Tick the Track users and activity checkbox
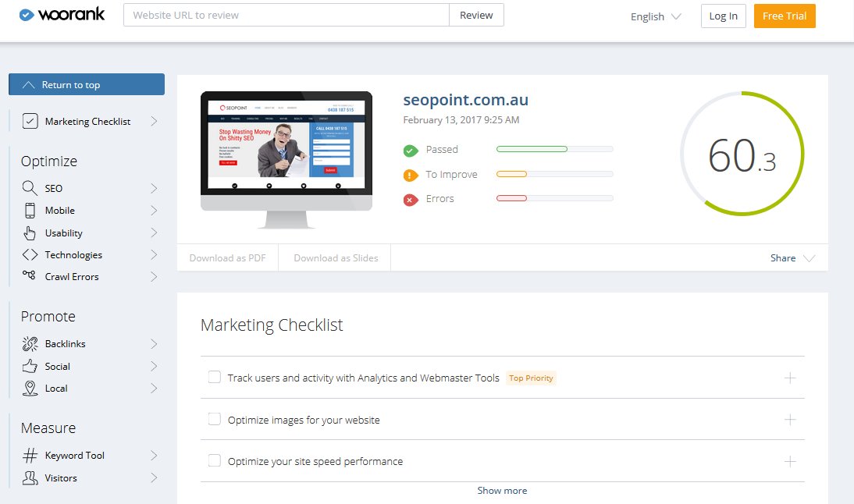Image resolution: width=854 pixels, height=504 pixels. coord(215,377)
